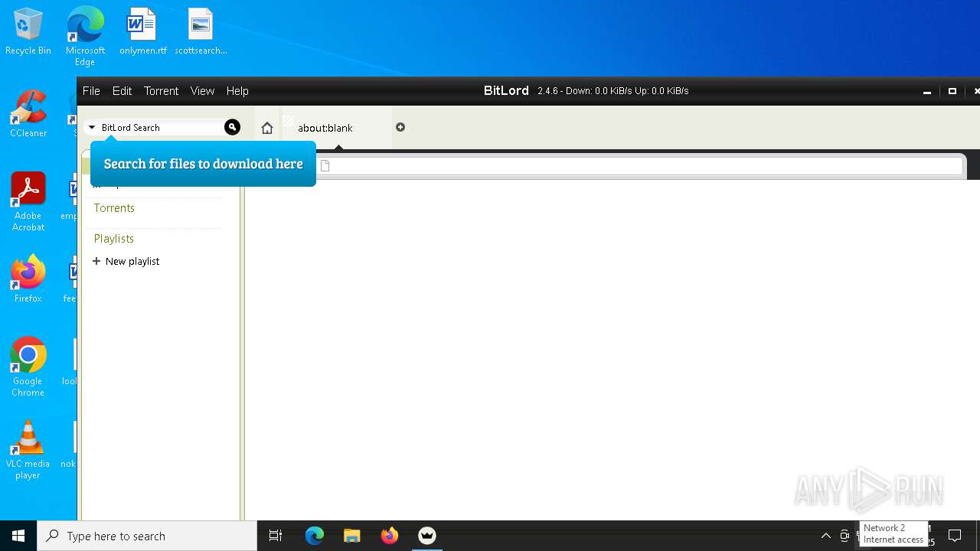Open Task View in taskbar
The image size is (980, 551).
tap(276, 536)
